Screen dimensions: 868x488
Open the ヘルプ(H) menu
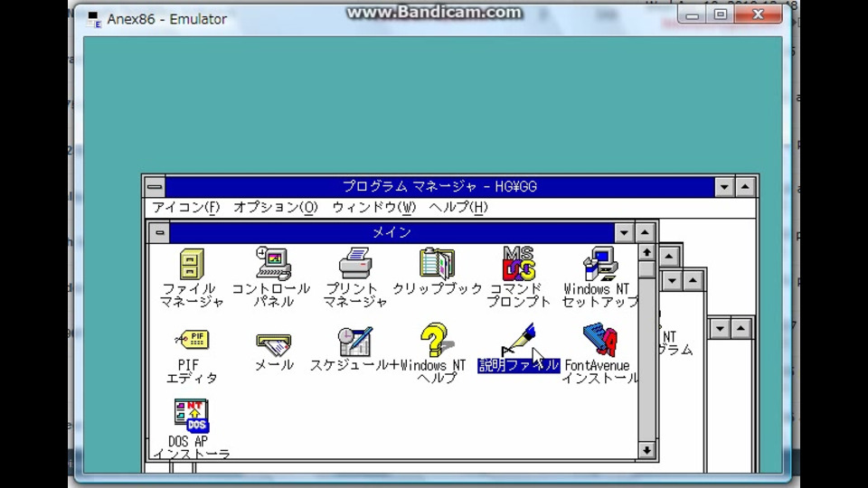458,208
